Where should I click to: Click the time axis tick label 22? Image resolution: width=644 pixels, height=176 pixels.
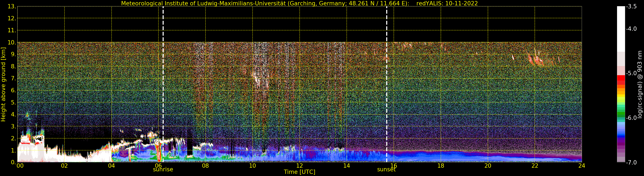[x=535, y=166]
